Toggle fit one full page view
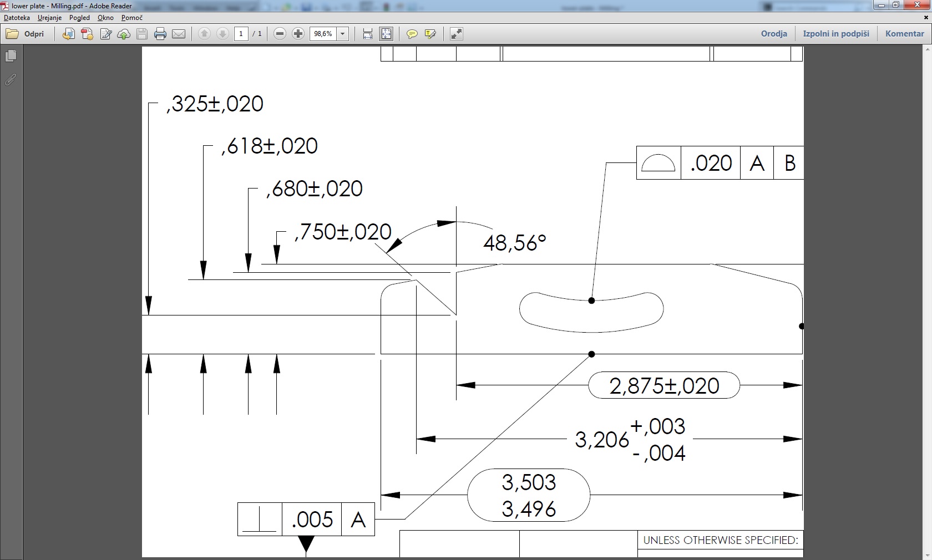The image size is (932, 560). tap(386, 34)
